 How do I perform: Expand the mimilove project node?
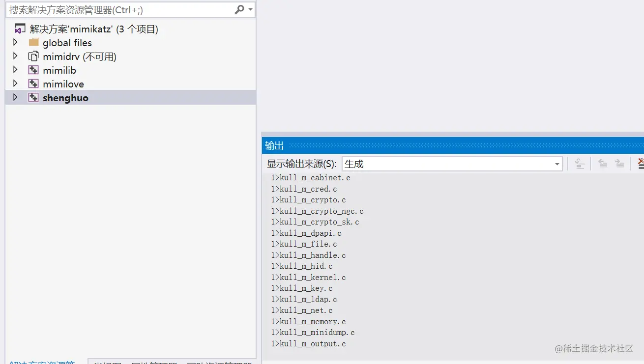[x=15, y=84]
